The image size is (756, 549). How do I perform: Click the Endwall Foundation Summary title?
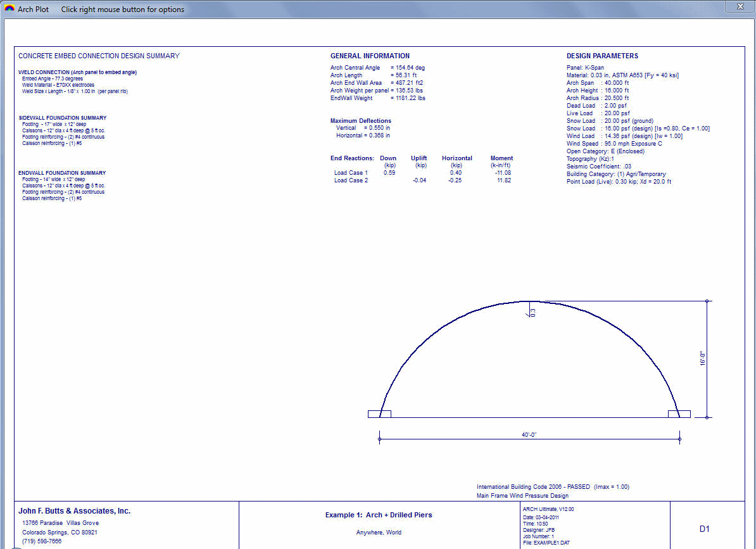pos(62,173)
